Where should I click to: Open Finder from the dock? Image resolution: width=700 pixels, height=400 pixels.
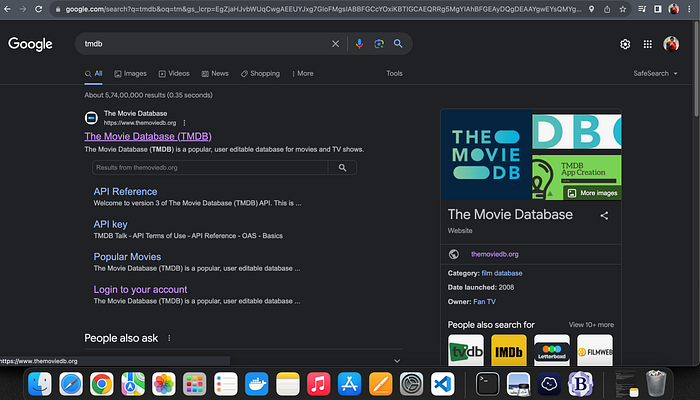pos(40,384)
